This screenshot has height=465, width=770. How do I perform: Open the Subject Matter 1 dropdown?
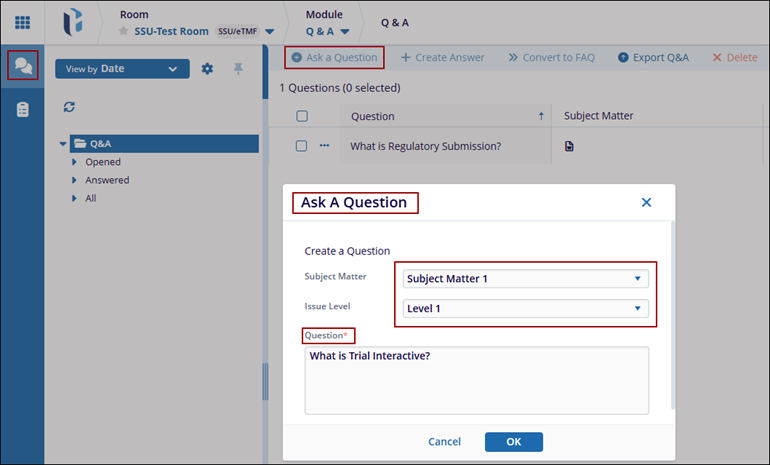[x=526, y=278]
